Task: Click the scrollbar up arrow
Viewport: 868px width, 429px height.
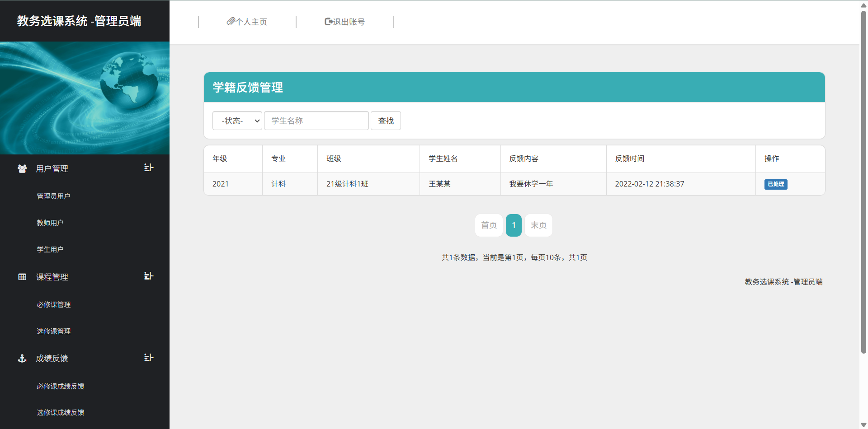Action: (x=863, y=5)
